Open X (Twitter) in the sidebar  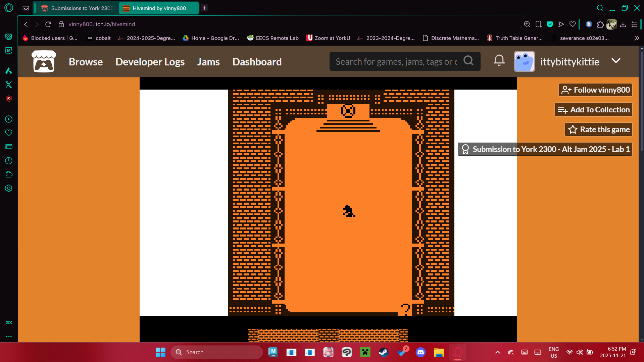point(9,85)
